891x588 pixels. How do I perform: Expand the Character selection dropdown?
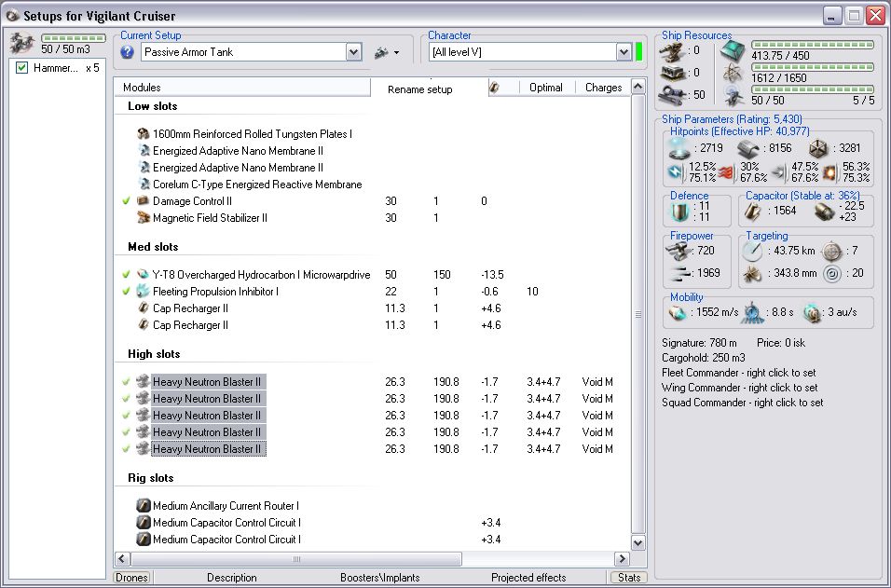[624, 52]
